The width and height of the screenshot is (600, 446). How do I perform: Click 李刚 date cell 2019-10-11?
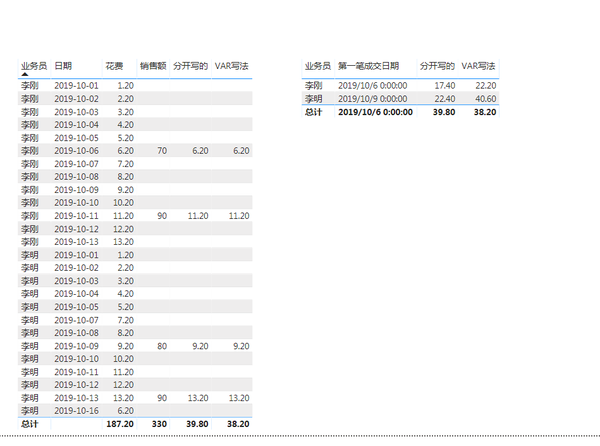77,216
